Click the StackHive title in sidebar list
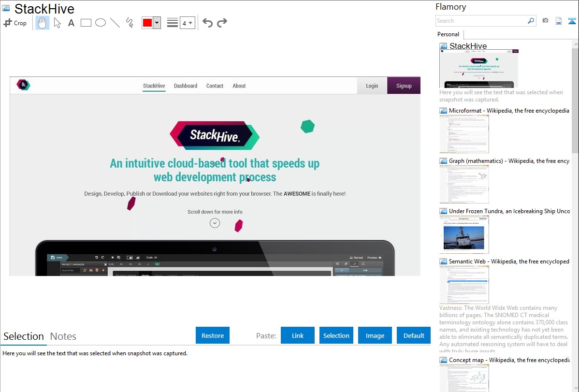579x392 pixels. point(468,46)
